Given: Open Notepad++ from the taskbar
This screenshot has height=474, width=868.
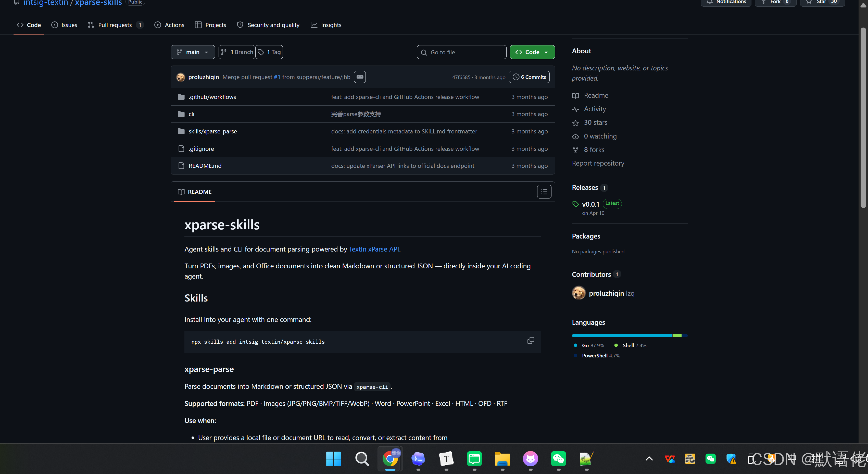Looking at the screenshot, I should coord(586,459).
